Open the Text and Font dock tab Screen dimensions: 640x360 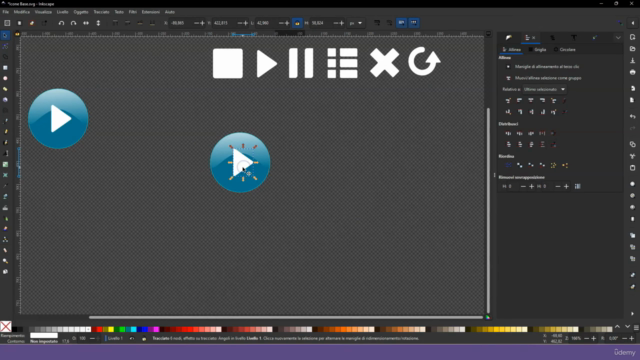(x=574, y=38)
